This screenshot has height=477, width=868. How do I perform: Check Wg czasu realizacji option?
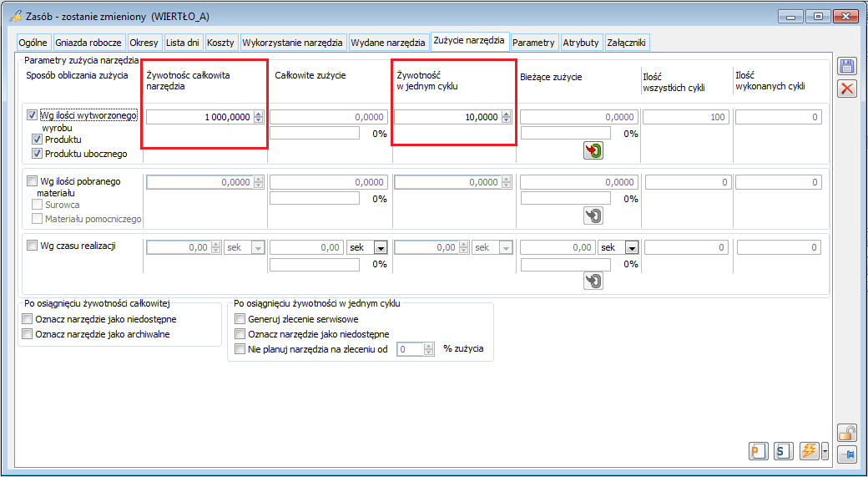click(32, 246)
